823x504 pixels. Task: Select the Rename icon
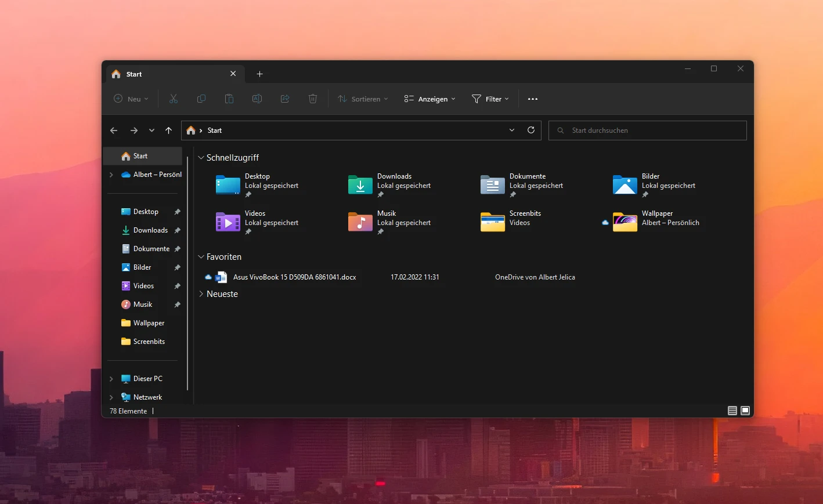257,99
